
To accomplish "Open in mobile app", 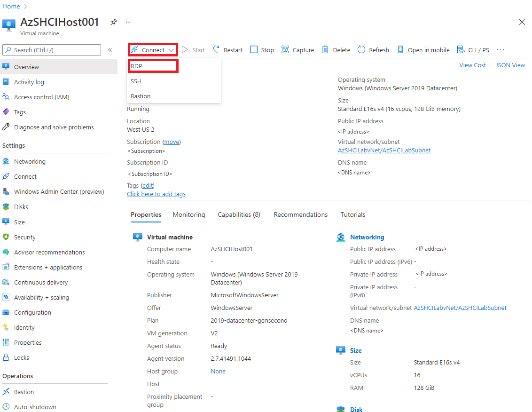I will click(x=423, y=50).
